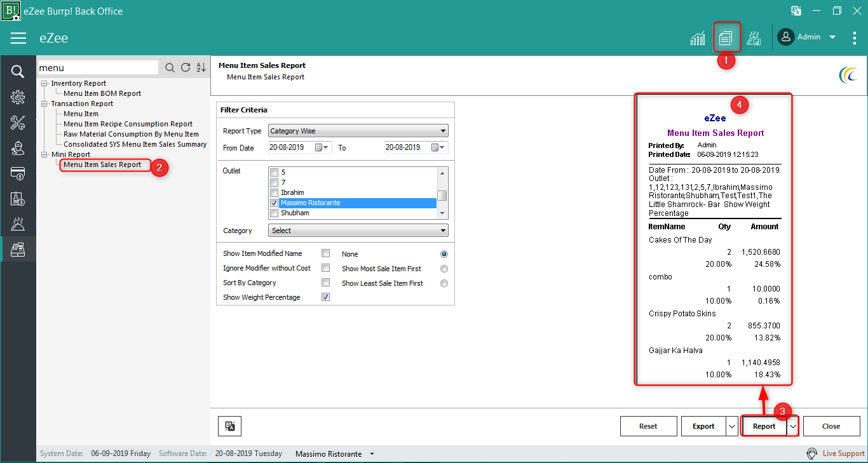The height and width of the screenshot is (463, 868).
Task: Open sidebar gear configuration icon
Action: point(18,97)
